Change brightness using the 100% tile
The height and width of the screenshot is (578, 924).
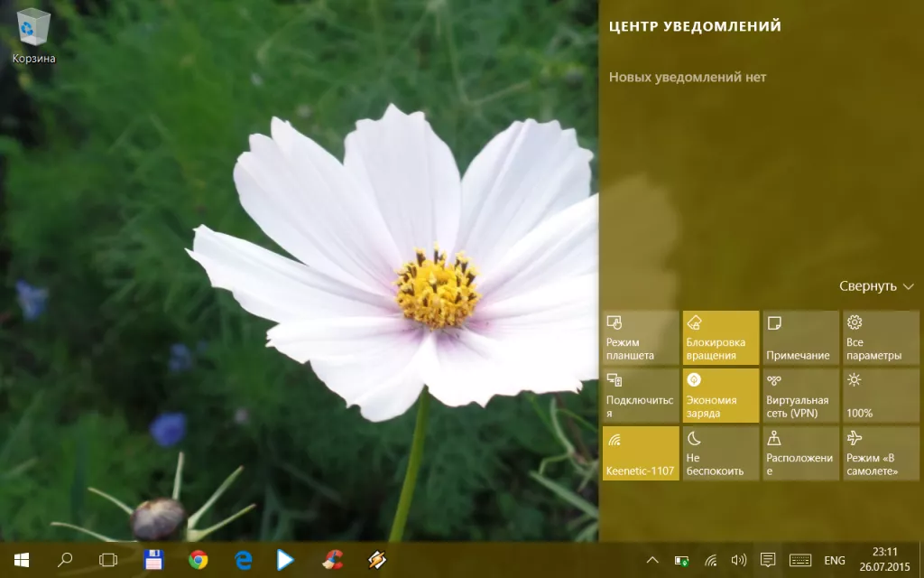click(881, 396)
